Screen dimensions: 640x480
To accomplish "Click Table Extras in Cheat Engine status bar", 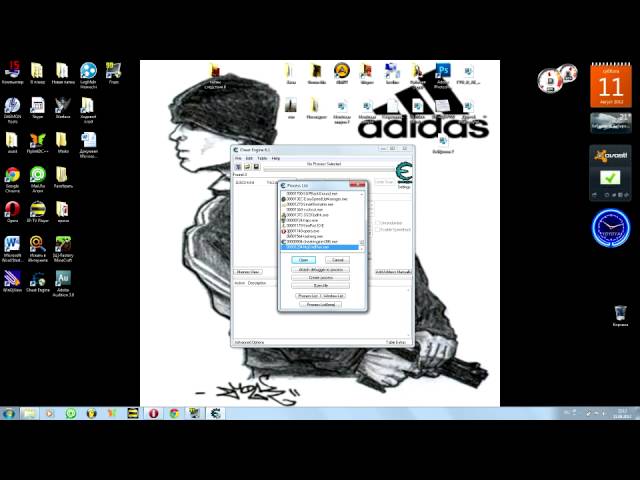I will (x=396, y=342).
